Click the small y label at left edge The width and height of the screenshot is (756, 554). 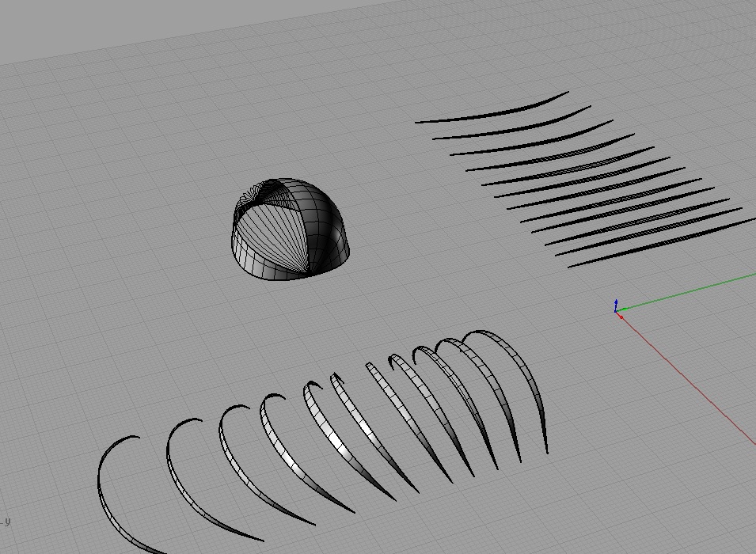tap(7, 522)
